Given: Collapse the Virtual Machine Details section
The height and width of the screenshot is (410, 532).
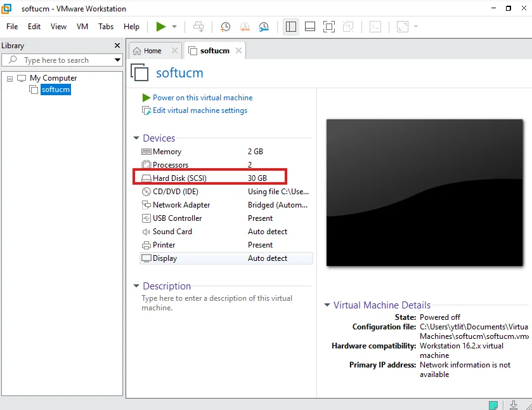Looking at the screenshot, I should click(327, 305).
